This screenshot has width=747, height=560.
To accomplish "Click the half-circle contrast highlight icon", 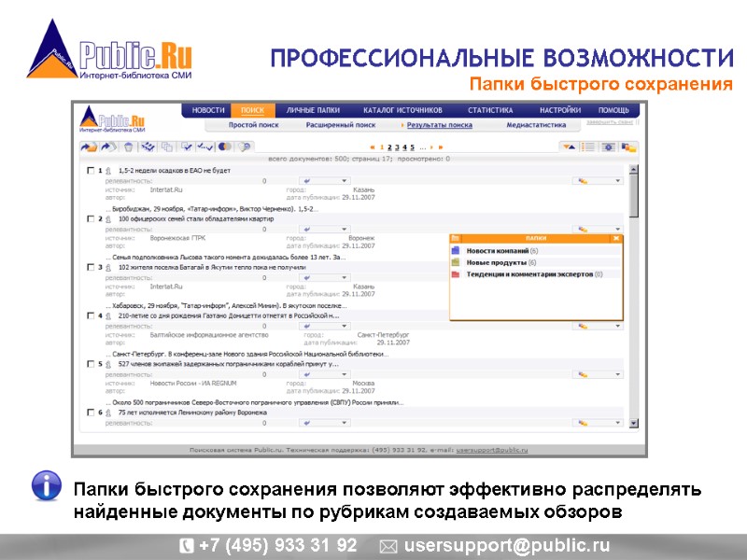I will coord(225,147).
